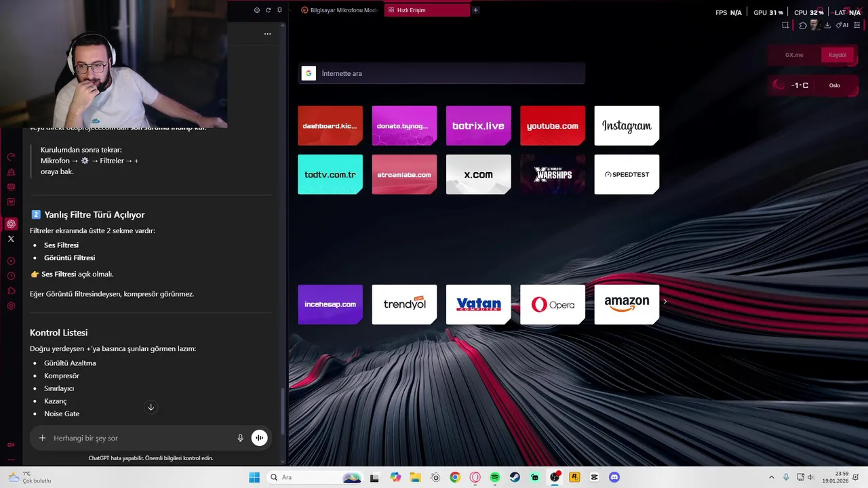The height and width of the screenshot is (488, 868).
Task: Open the Aria AI icon in toolbar
Action: 842,25
